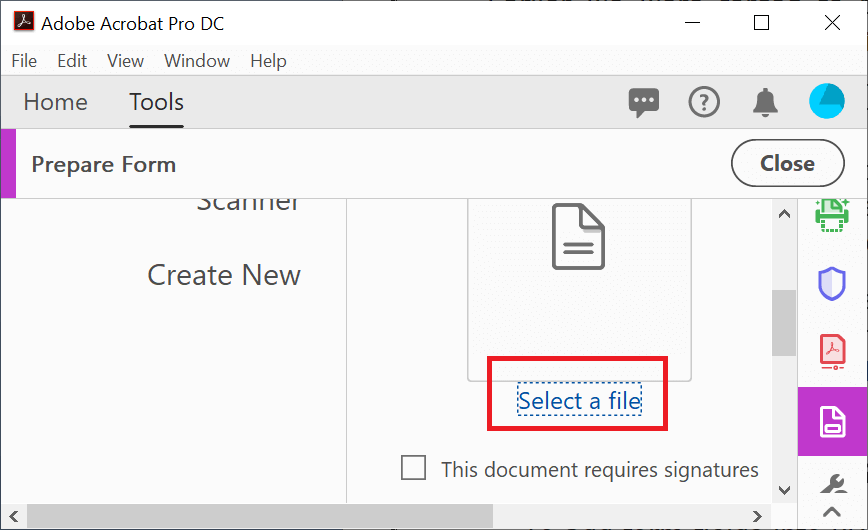The height and width of the screenshot is (530, 868).
Task: Open the File menu
Action: 24,61
